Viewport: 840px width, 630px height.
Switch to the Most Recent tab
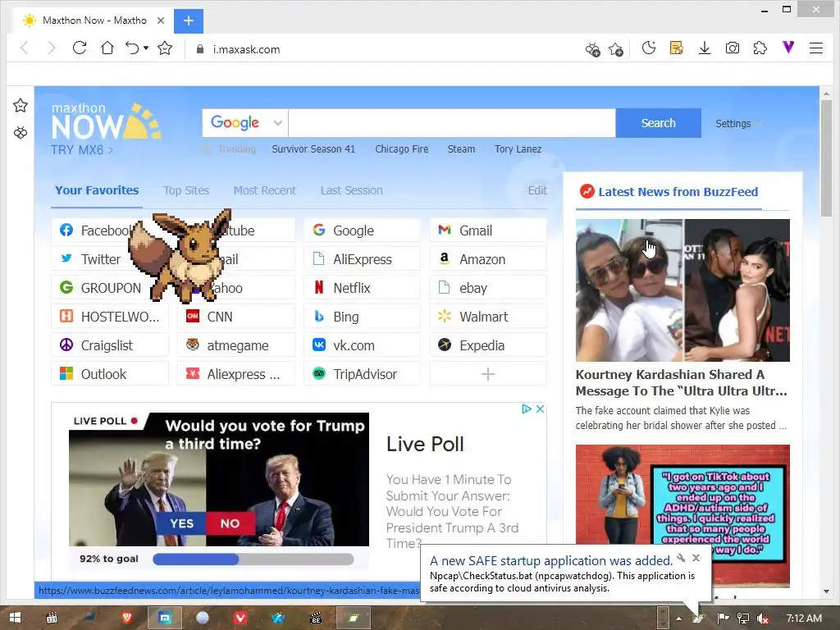(x=265, y=190)
